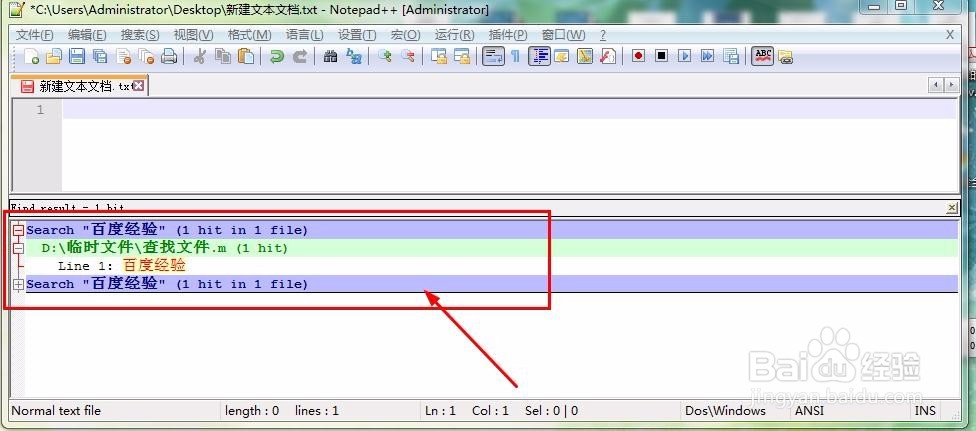Click the Close All documents toolbar icon

coord(146,57)
